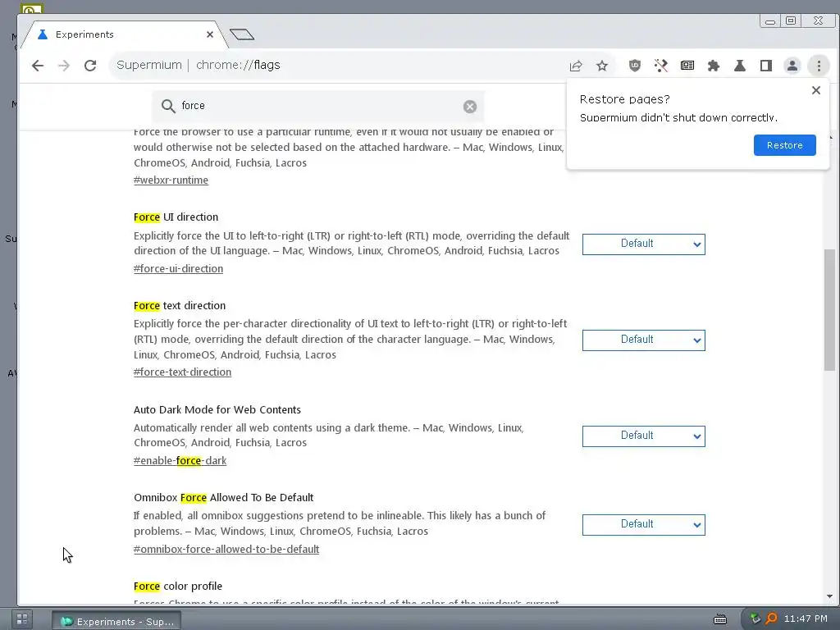
Task: Reload the chrome://flags page
Action: pyautogui.click(x=90, y=66)
